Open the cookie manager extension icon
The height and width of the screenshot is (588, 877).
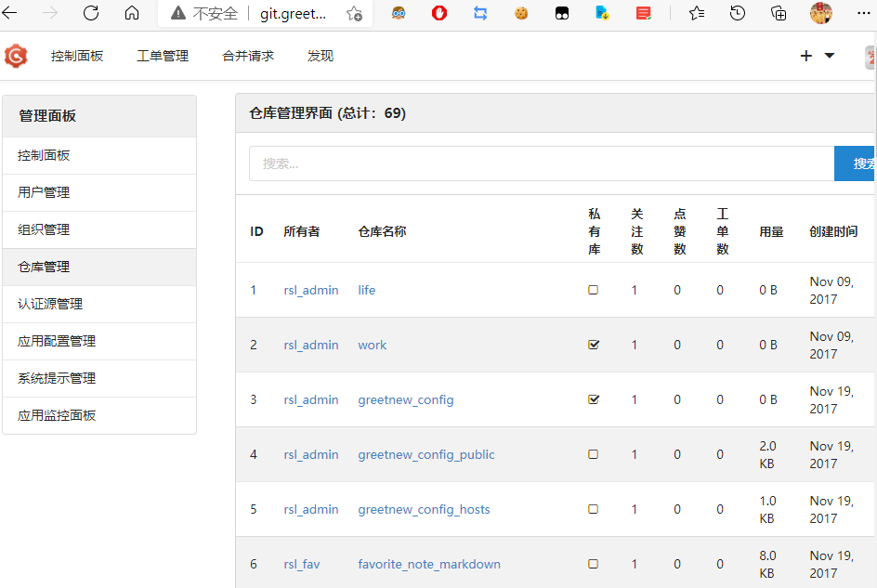[520, 14]
